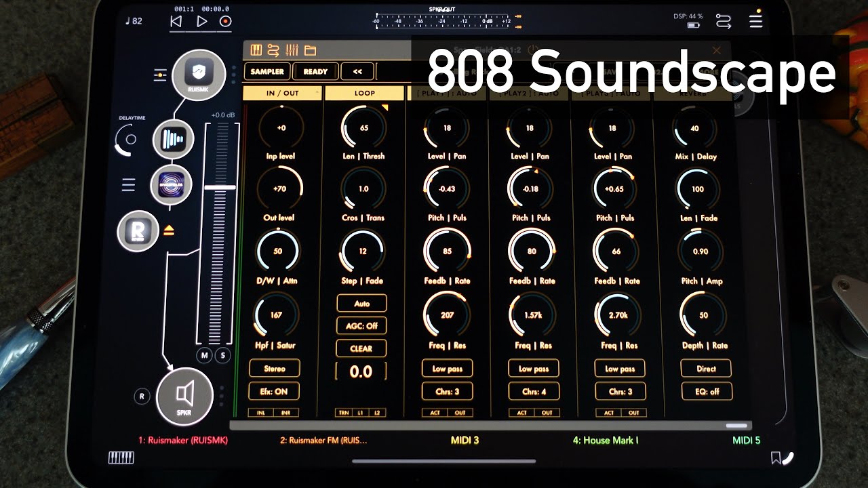Open the keyboard icon in plugin toolbar
This screenshot has width=868, height=488.
tap(256, 50)
